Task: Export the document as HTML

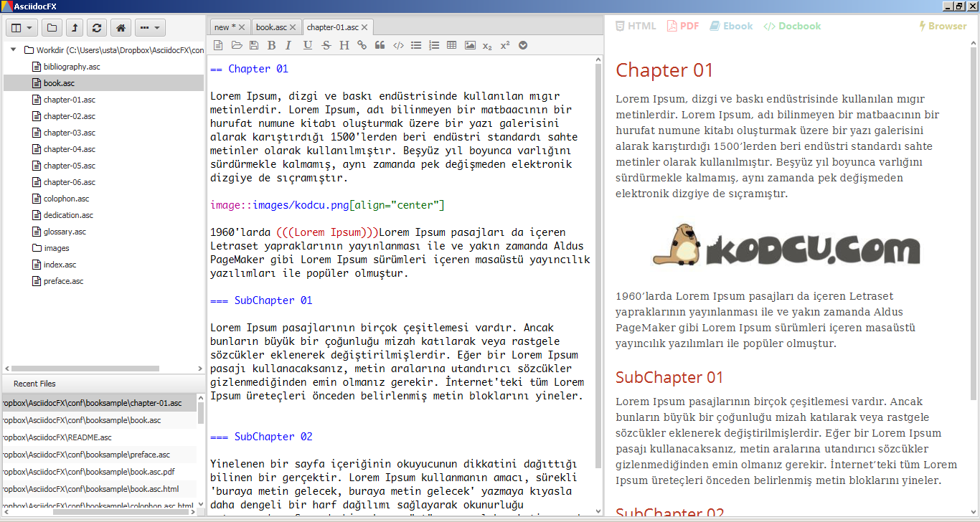Action: [x=636, y=26]
